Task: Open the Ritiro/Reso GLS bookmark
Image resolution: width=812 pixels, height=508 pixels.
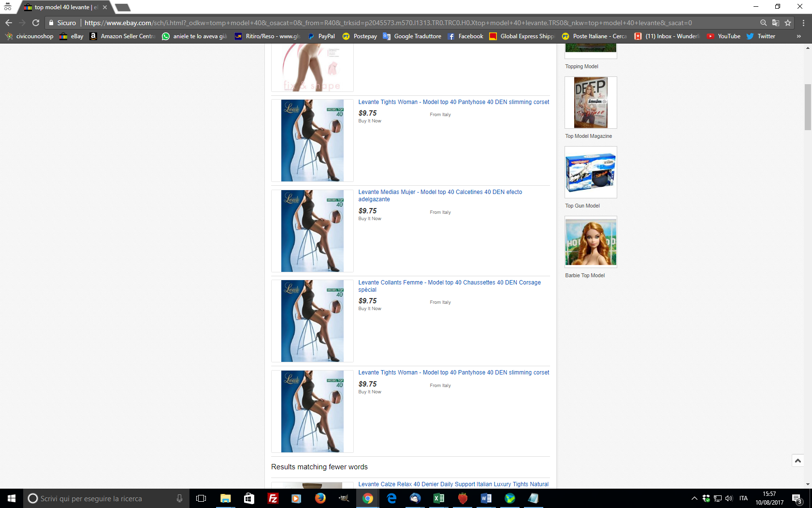Action: coord(267,36)
